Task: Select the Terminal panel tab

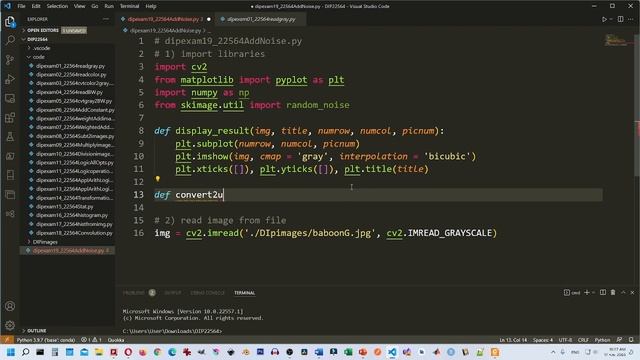Action: point(244,293)
